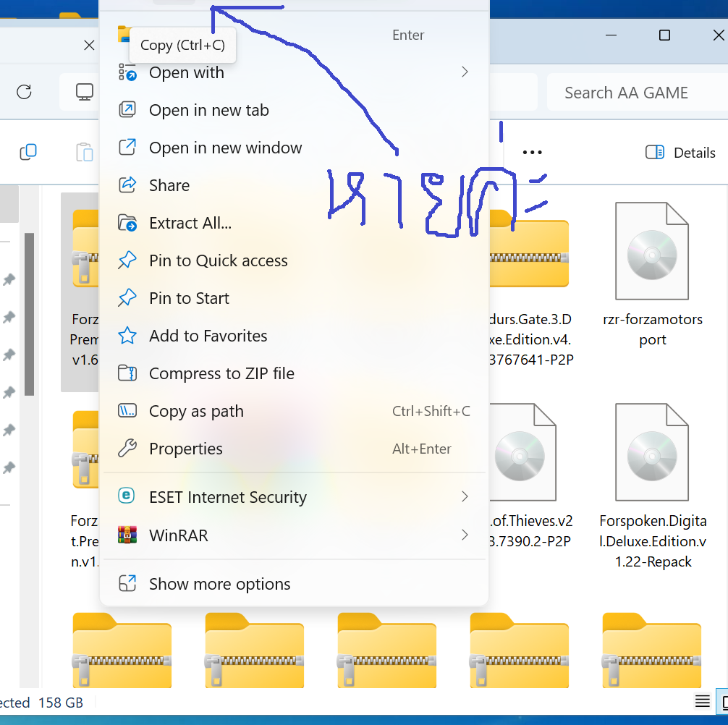Select Open with in context menu
This screenshot has width=728, height=725.
click(x=294, y=72)
